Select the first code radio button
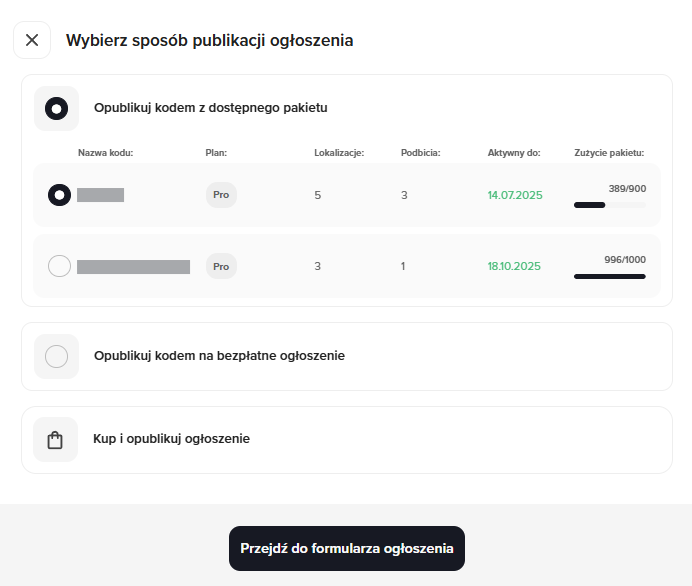 coord(59,195)
